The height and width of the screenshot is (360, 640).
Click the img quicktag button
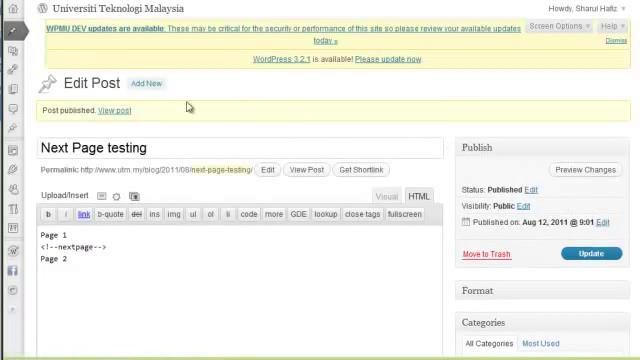point(174,214)
